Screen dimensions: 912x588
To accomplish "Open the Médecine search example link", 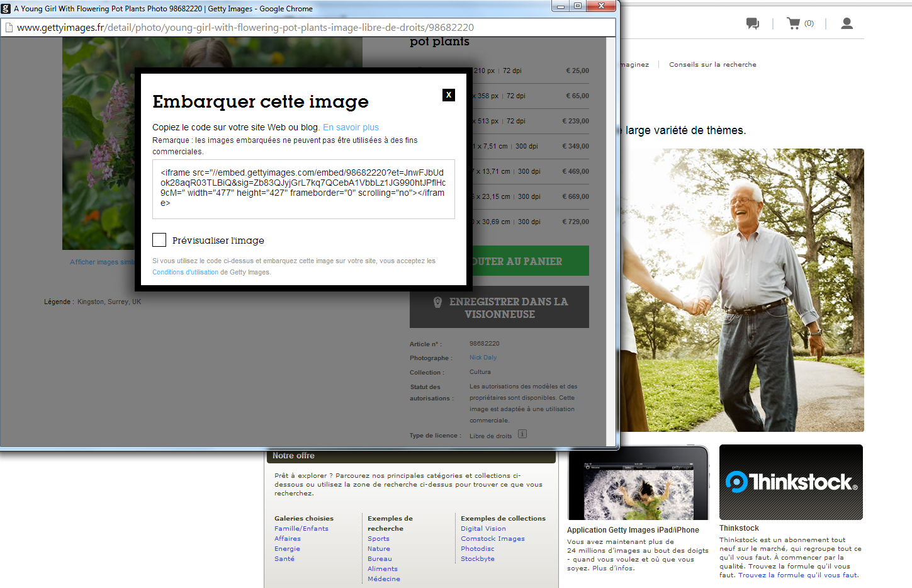I will coord(384,579).
